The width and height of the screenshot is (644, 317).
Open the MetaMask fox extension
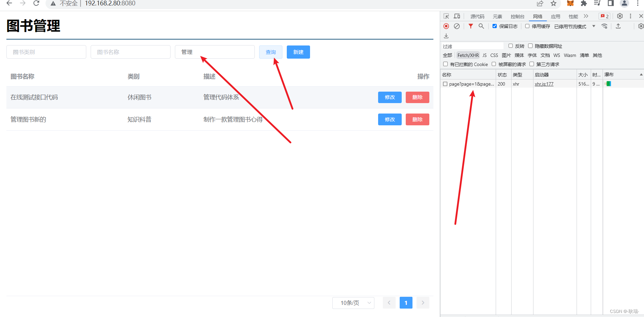tap(570, 3)
